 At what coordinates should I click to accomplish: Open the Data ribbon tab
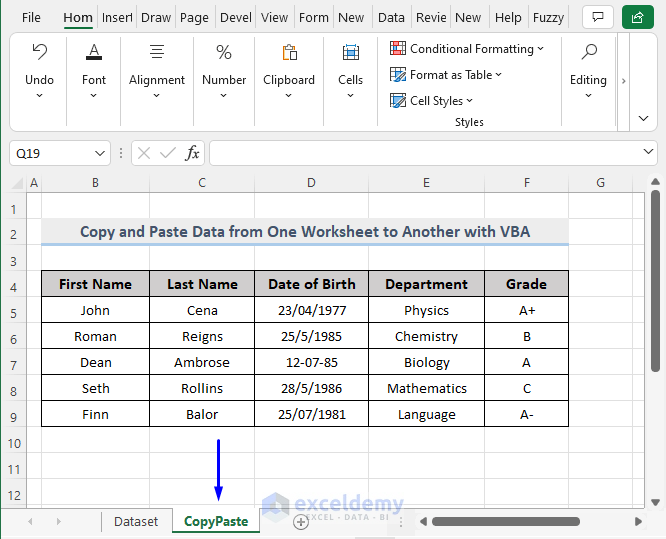click(391, 17)
